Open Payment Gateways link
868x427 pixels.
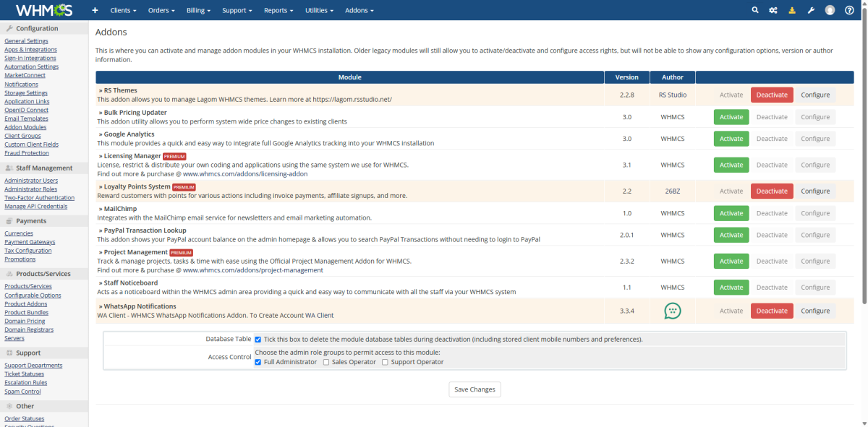coord(30,242)
